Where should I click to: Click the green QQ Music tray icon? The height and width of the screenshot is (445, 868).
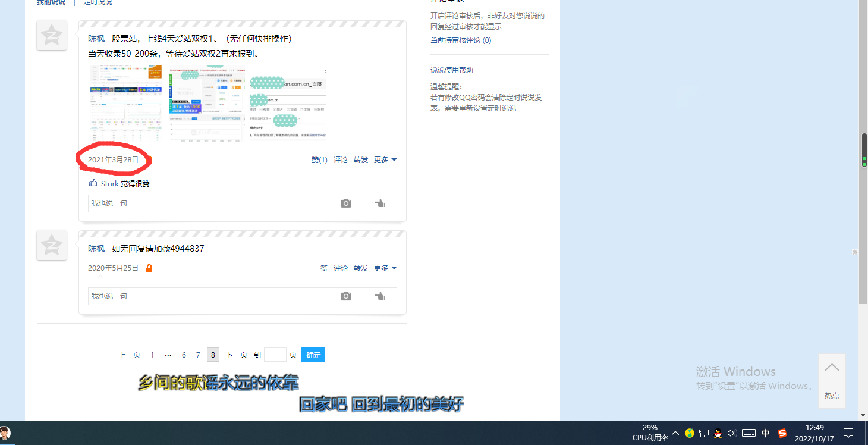(690, 433)
